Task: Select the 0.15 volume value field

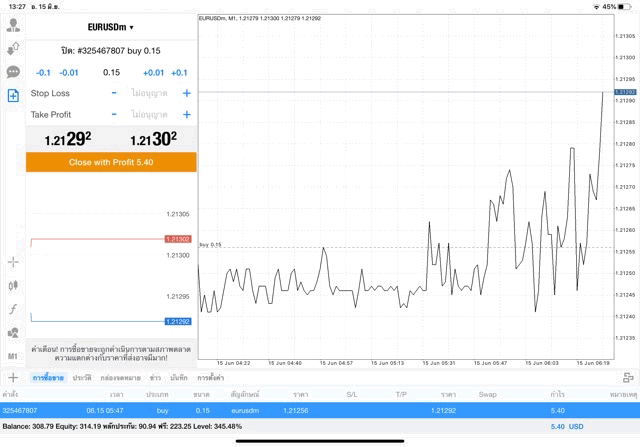Action: point(111,73)
